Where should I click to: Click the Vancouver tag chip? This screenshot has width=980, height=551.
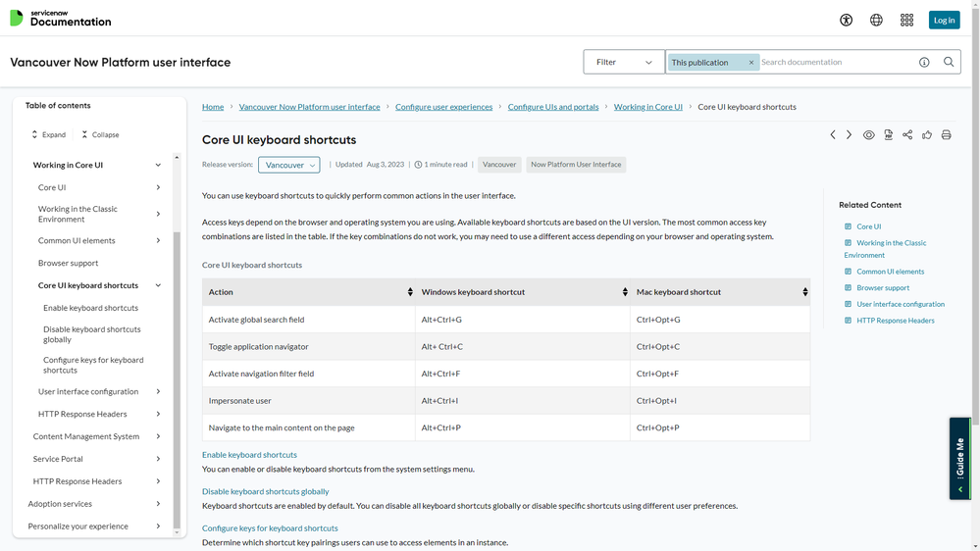pos(499,165)
